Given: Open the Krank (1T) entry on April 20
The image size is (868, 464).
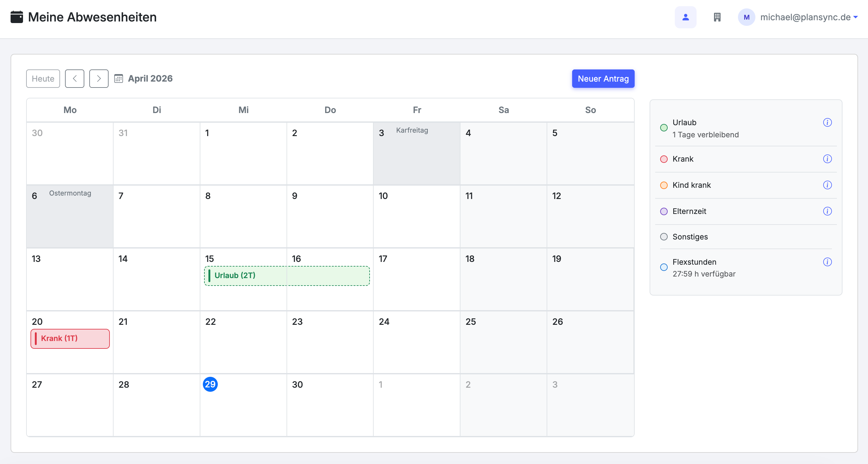Looking at the screenshot, I should click(70, 339).
